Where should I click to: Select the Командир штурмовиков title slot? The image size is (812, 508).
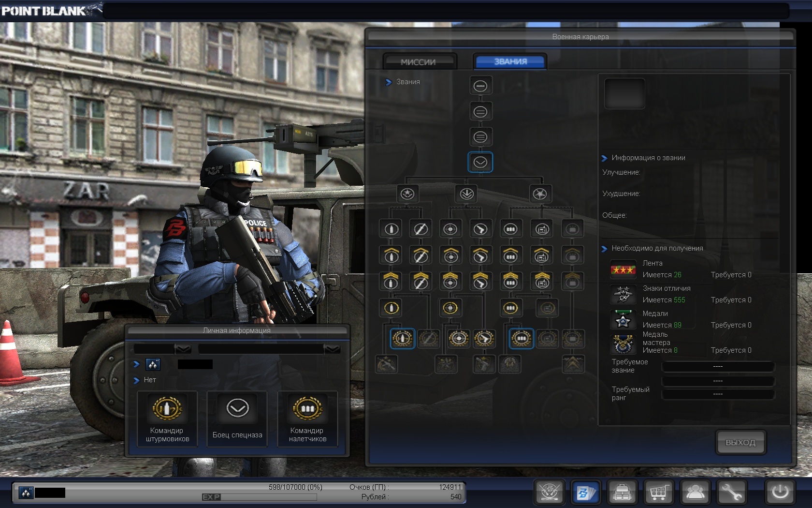pos(167,419)
